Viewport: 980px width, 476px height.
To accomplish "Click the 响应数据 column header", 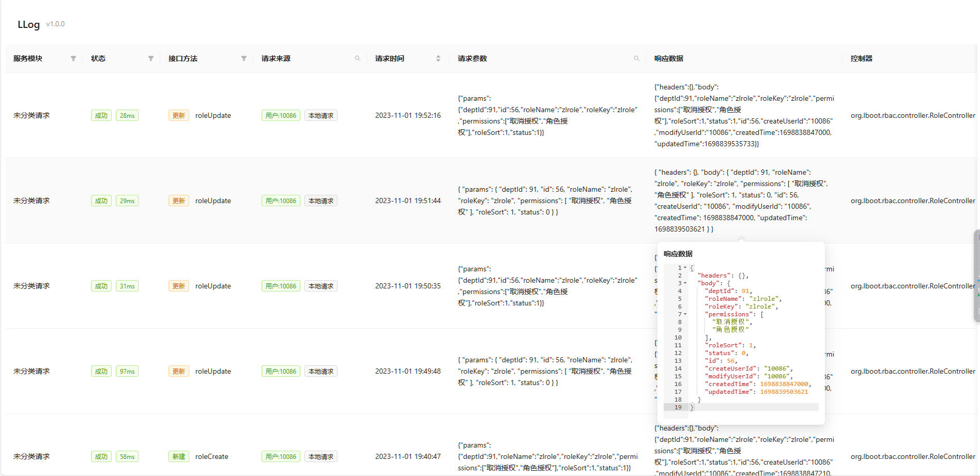I will click(x=669, y=58).
